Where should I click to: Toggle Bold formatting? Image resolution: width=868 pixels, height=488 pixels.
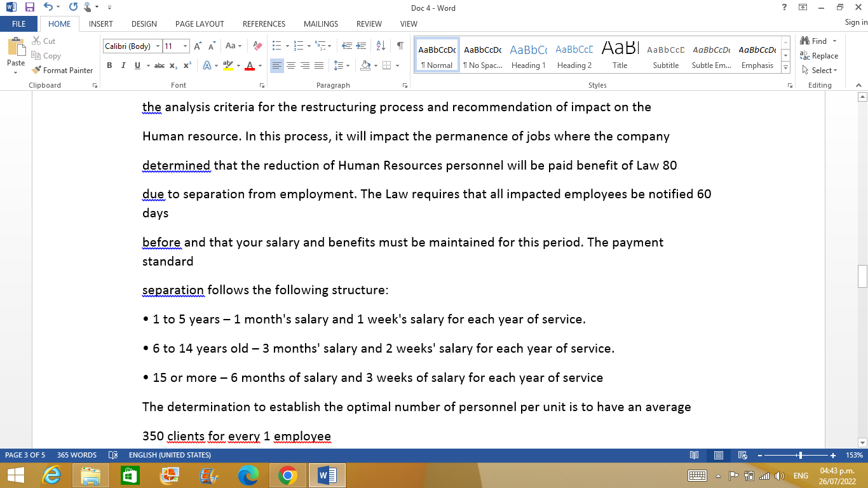tap(109, 65)
